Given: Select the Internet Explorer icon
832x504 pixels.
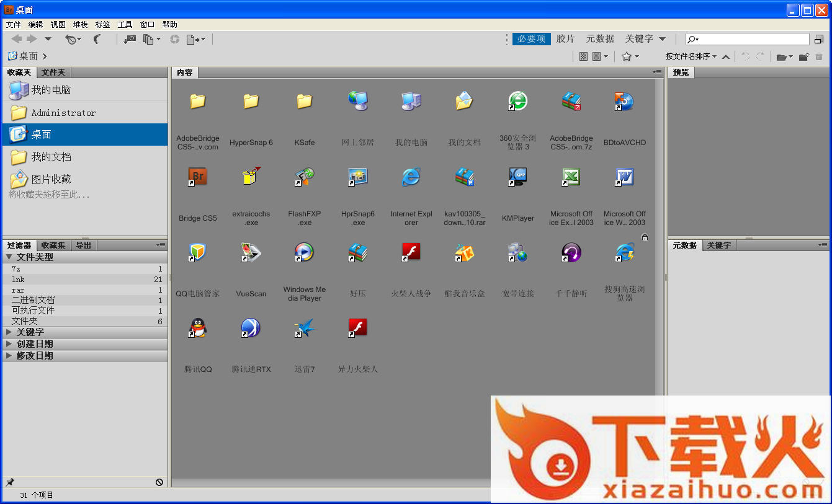Looking at the screenshot, I should pyautogui.click(x=411, y=177).
